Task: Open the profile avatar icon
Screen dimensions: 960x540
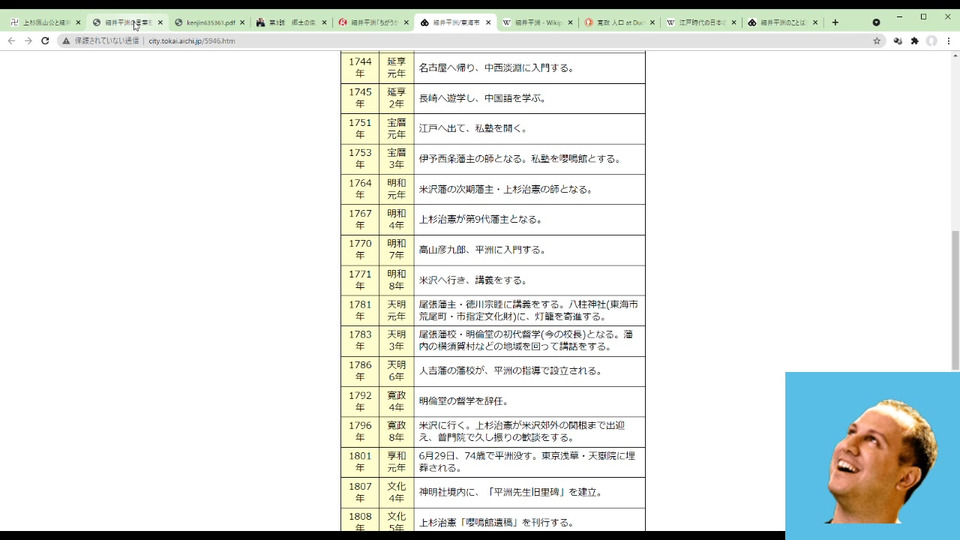Action: tap(931, 41)
